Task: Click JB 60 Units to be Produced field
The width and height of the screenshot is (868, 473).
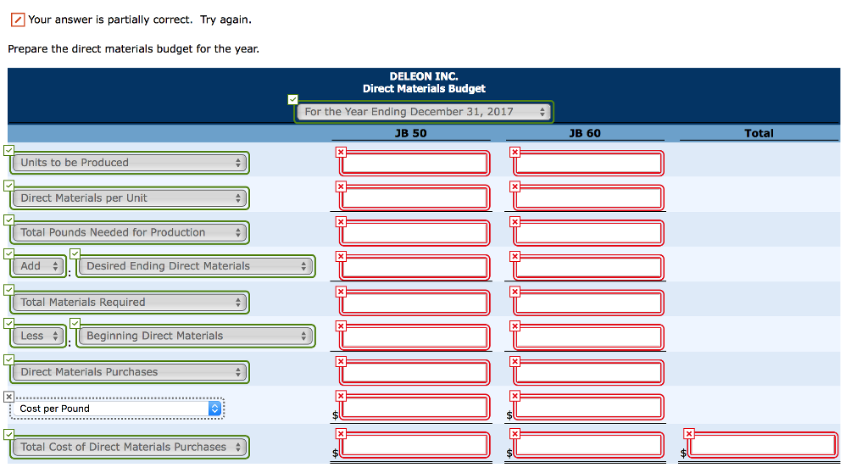Action: (588, 164)
